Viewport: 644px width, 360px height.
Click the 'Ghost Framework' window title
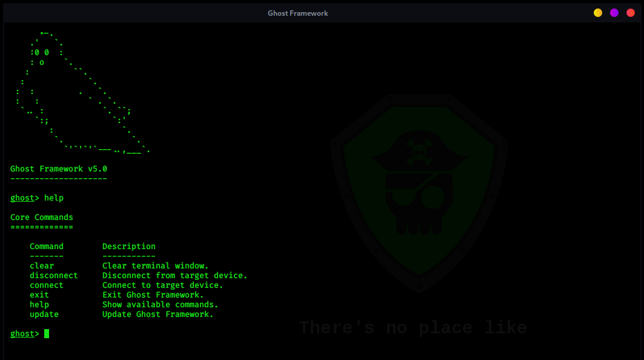pos(298,13)
